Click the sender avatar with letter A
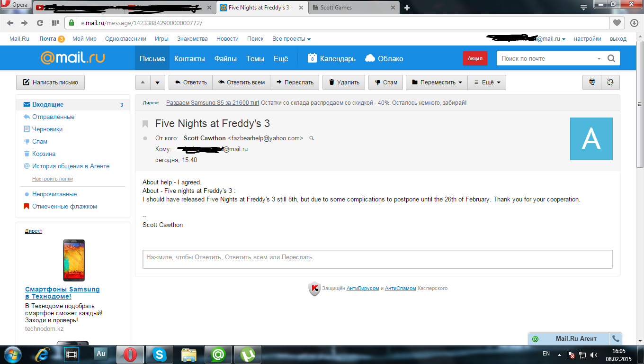644x364 pixels. (x=591, y=139)
